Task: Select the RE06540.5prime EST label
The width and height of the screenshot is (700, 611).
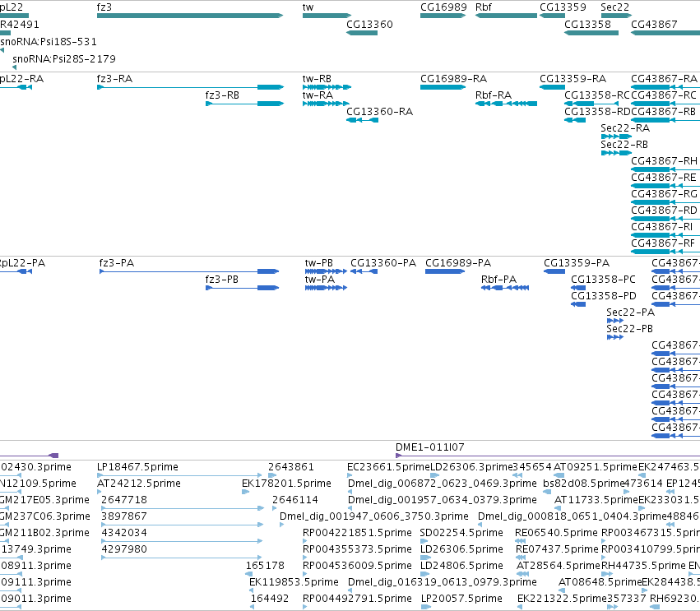Action: (x=556, y=533)
